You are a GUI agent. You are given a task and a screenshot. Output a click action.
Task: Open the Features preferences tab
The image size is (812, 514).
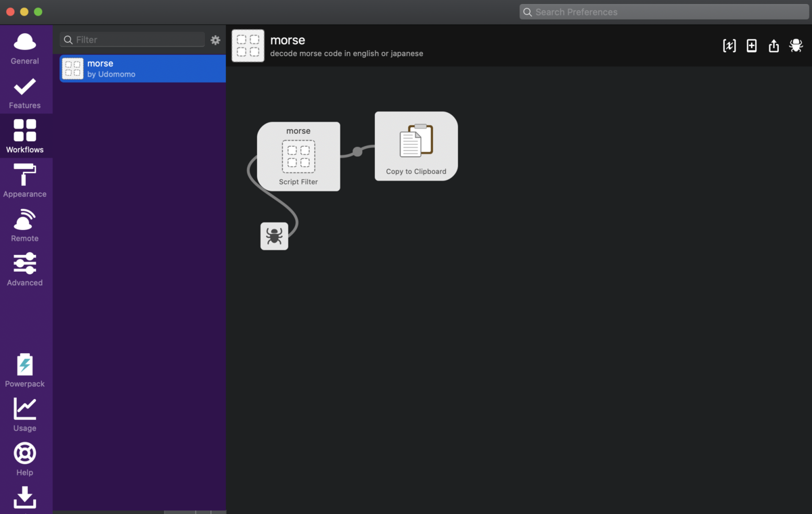[x=25, y=93]
